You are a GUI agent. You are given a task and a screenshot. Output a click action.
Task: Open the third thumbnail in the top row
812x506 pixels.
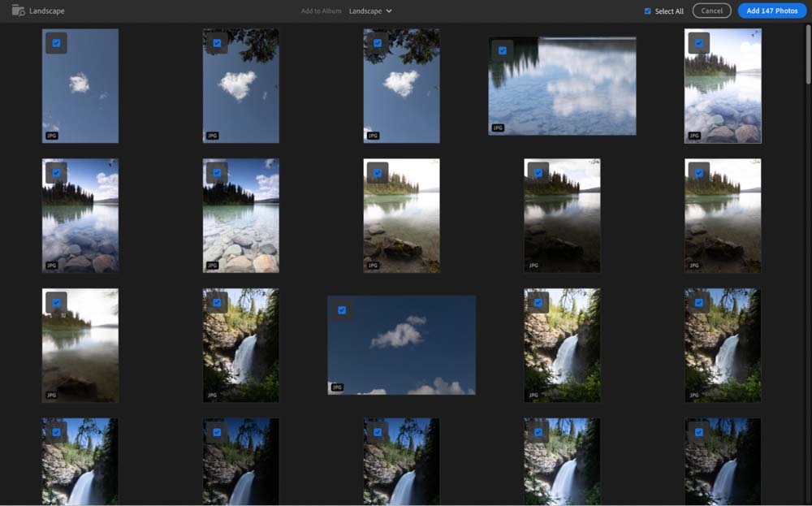(401, 85)
